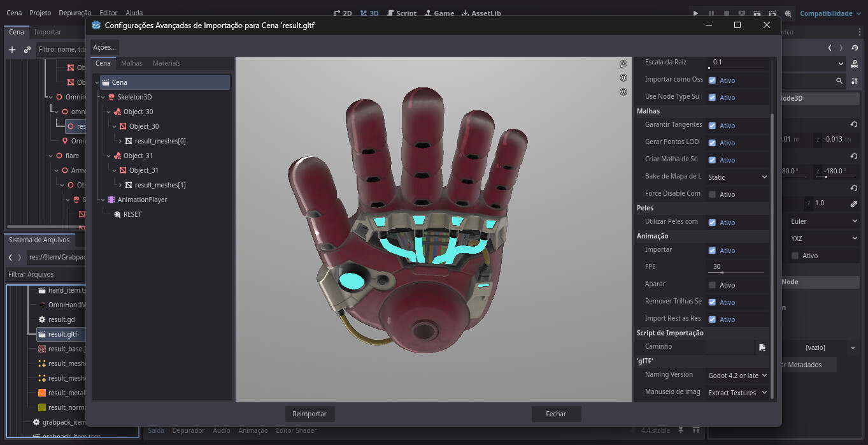Screen dimensions: 868x445
Task: Open the Naming Version dropdown
Action: (737, 376)
